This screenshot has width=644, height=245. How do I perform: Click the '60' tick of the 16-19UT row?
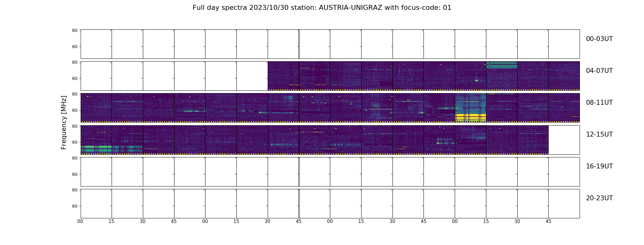[75, 174]
